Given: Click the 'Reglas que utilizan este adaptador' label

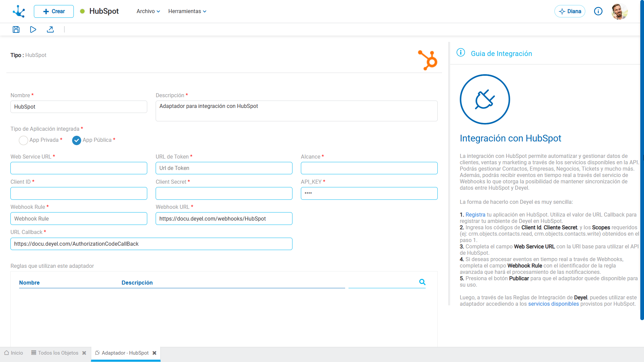Looking at the screenshot, I should 52,266.
